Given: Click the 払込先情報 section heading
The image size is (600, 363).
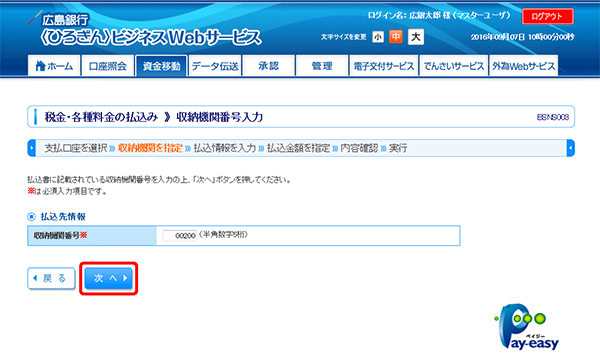Looking at the screenshot, I should 63,216.
